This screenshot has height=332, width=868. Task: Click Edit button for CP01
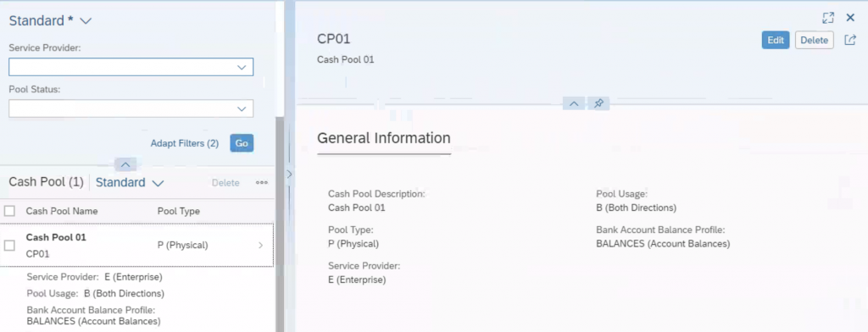pos(775,40)
